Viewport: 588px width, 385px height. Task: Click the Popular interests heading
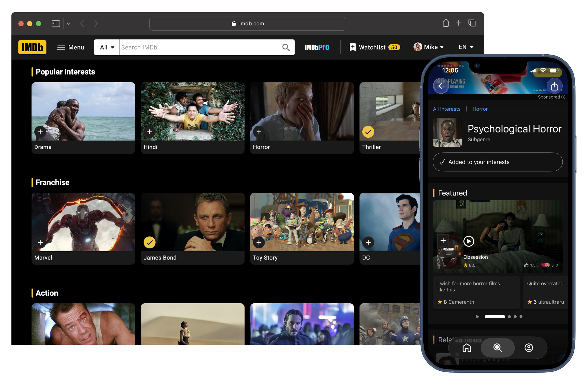click(65, 72)
